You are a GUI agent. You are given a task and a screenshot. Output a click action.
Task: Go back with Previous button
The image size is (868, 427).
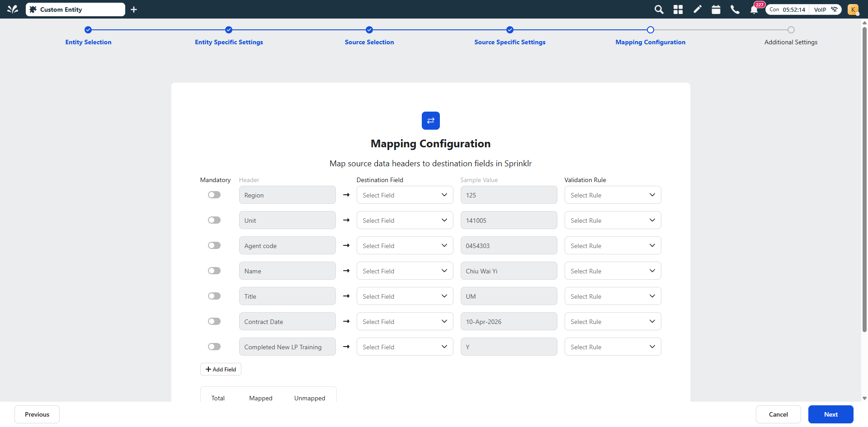click(37, 414)
